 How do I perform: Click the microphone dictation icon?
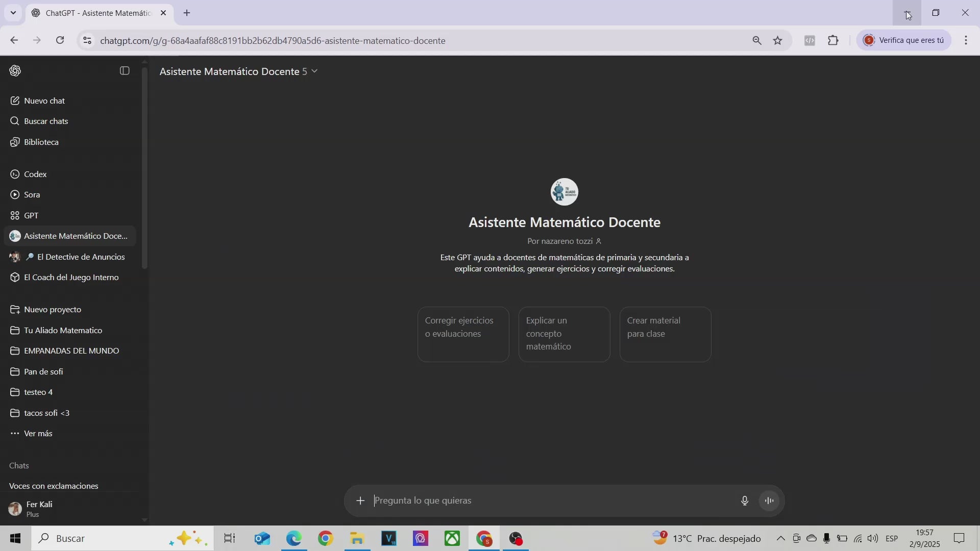(x=745, y=501)
